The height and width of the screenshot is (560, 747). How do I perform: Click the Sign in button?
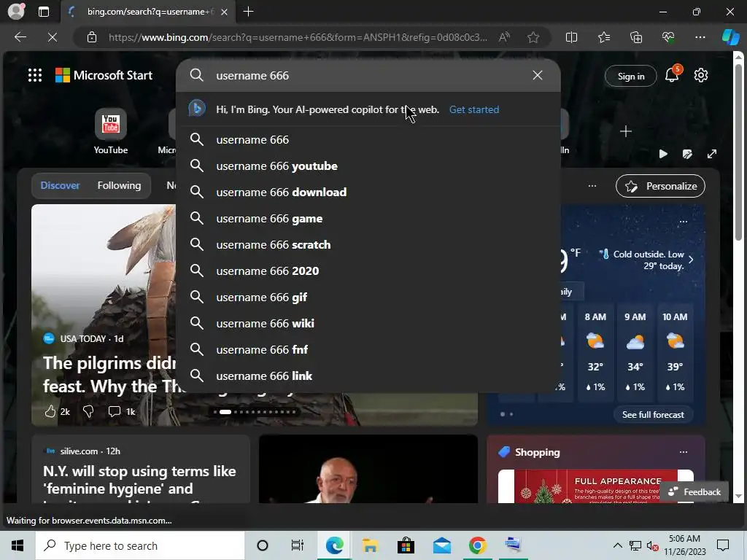(631, 76)
